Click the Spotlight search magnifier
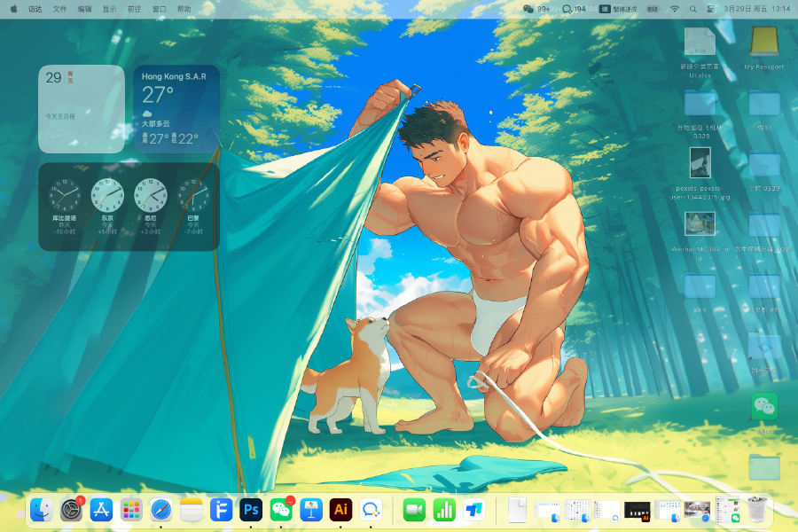798x532 pixels. [692, 8]
